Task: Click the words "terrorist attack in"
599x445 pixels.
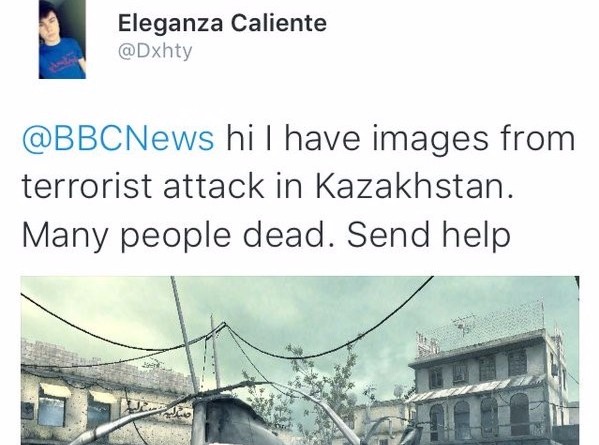Action: click(x=162, y=186)
